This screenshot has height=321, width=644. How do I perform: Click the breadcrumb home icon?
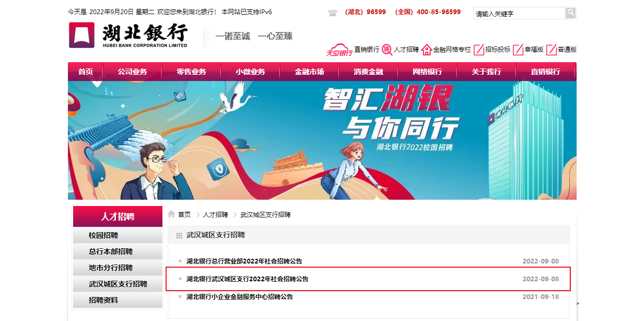pos(171,214)
